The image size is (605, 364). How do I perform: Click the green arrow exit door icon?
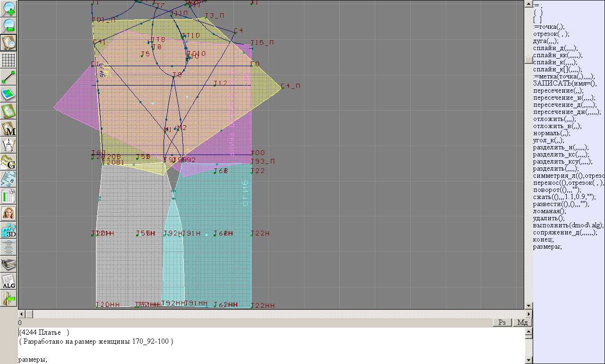click(9, 298)
